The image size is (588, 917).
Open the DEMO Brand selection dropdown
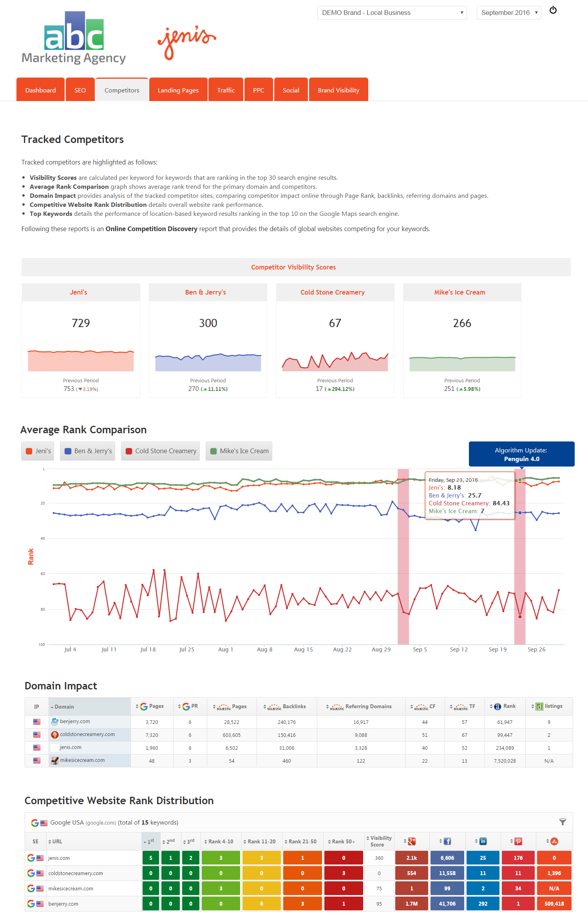click(x=392, y=13)
